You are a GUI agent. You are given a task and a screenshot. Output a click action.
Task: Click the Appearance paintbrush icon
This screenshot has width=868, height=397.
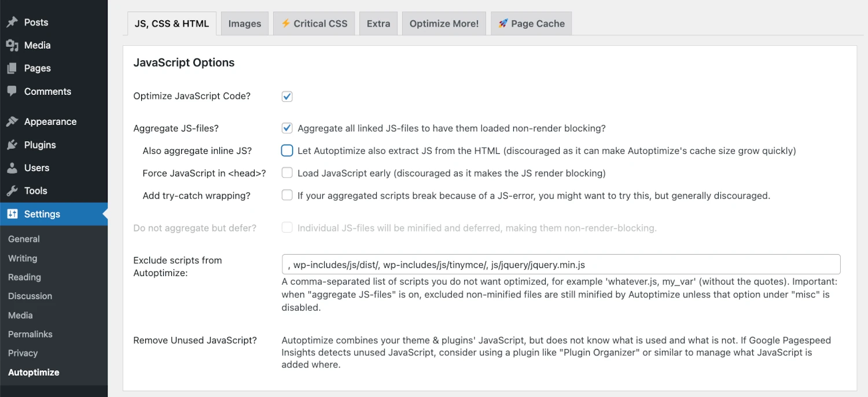click(x=12, y=122)
